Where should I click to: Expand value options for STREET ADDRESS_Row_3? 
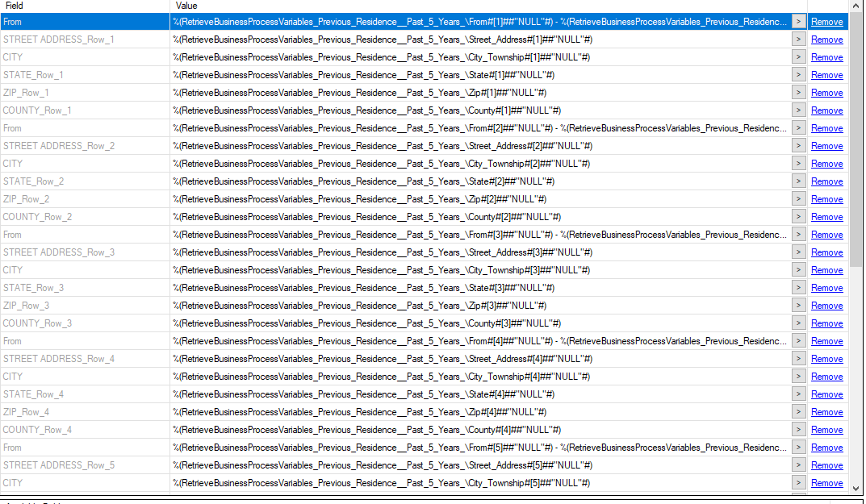[x=799, y=252]
